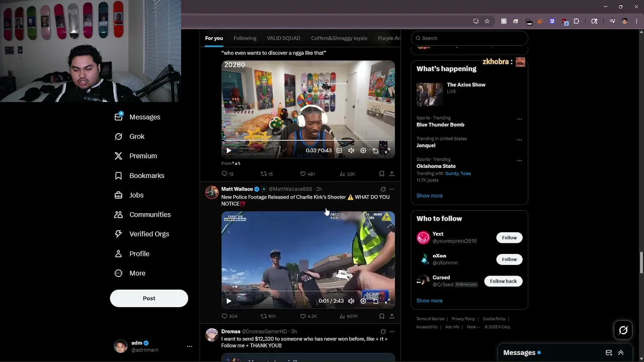Open Matt Wallace's profile avatar
The width and height of the screenshot is (644, 362).
(x=212, y=193)
